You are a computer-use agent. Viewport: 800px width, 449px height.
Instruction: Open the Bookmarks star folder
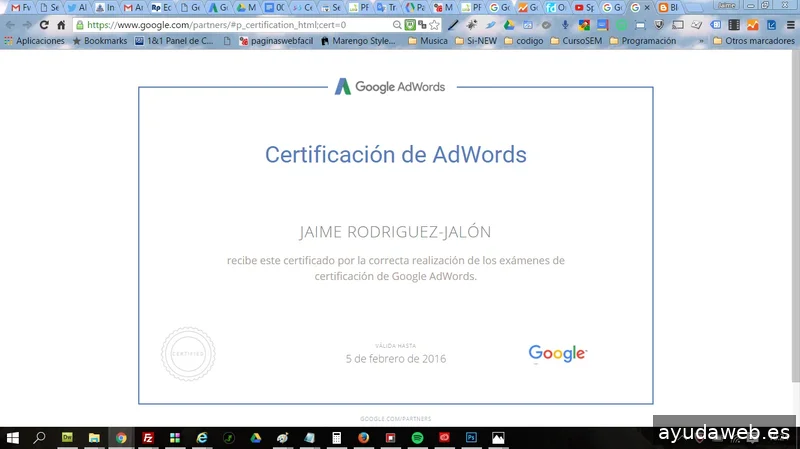(x=99, y=41)
